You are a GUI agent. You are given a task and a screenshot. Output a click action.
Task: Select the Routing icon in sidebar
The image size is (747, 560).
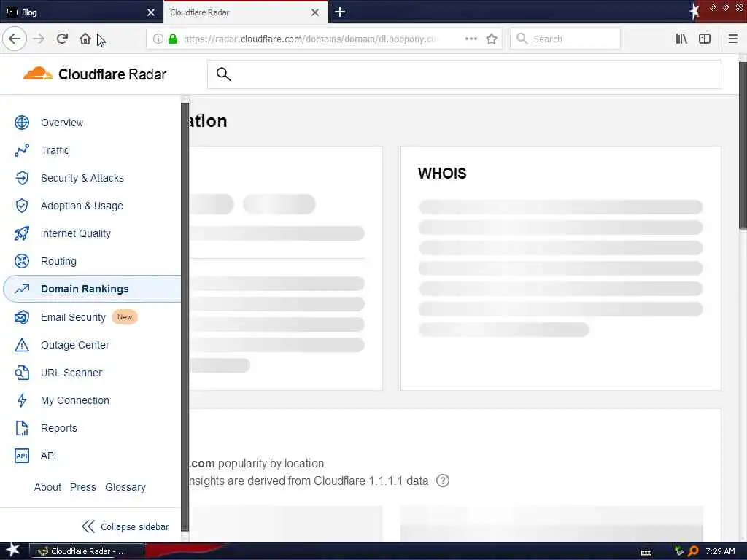point(22,261)
